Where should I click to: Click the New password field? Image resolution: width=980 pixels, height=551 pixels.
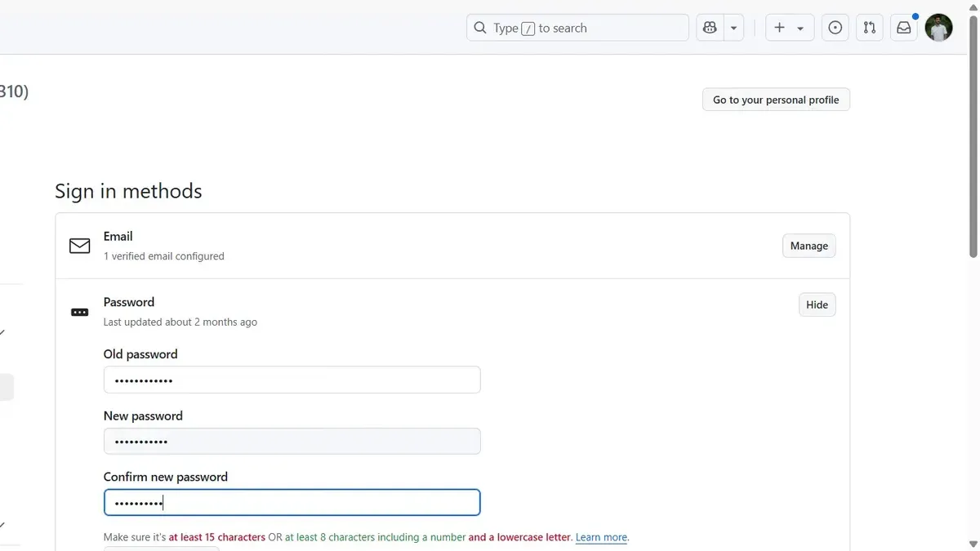(x=292, y=442)
